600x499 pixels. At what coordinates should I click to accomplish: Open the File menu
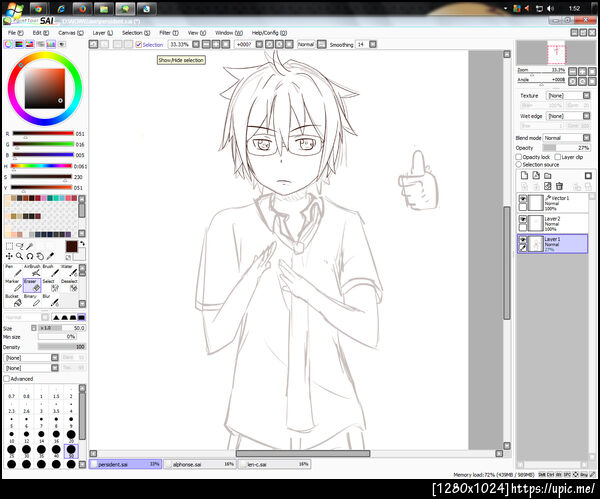16,33
